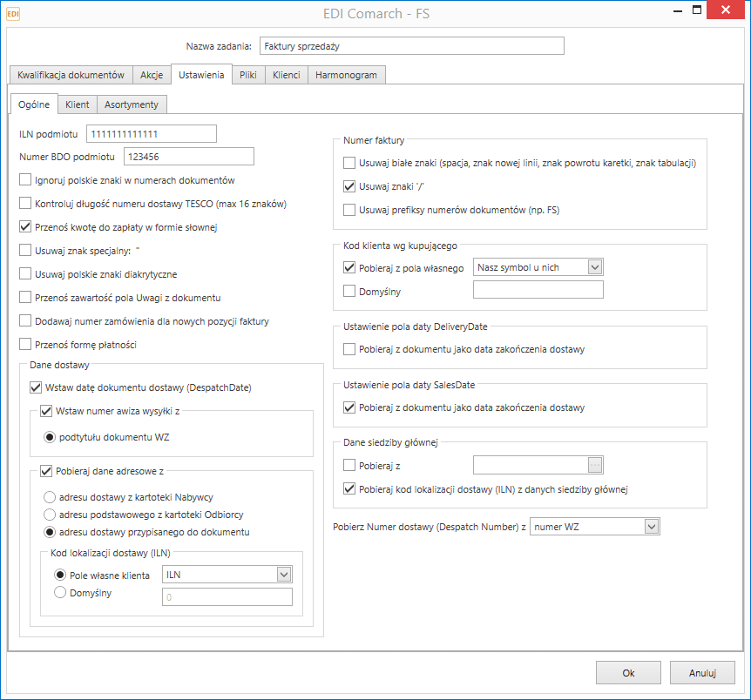751x700 pixels.
Task: Check Pobieraj z under Dane siedziby głównej
Action: (349, 466)
